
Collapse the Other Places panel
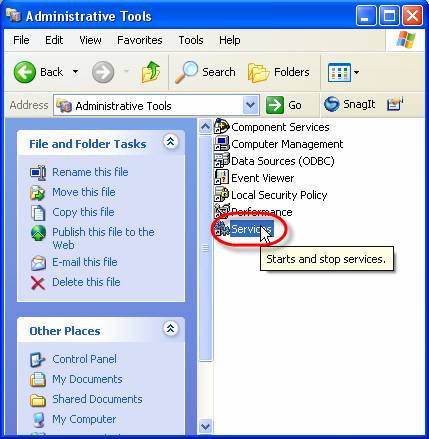click(x=170, y=329)
